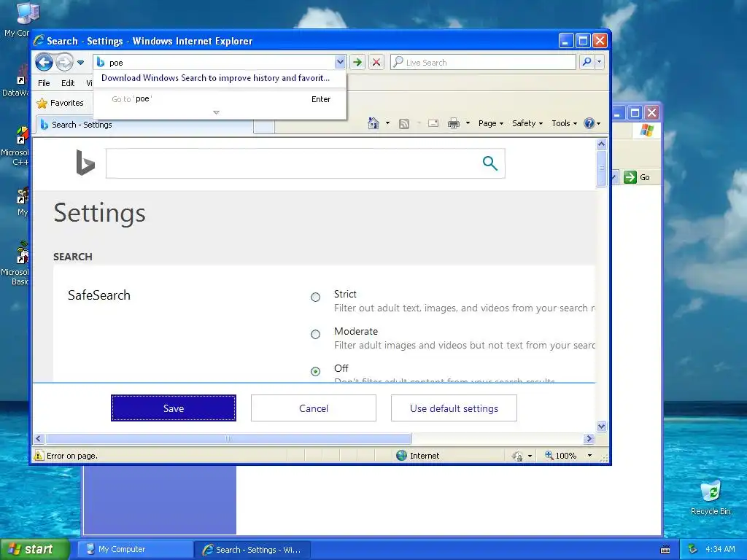
Task: Select the Off SafeSearch radio button
Action: click(x=315, y=371)
